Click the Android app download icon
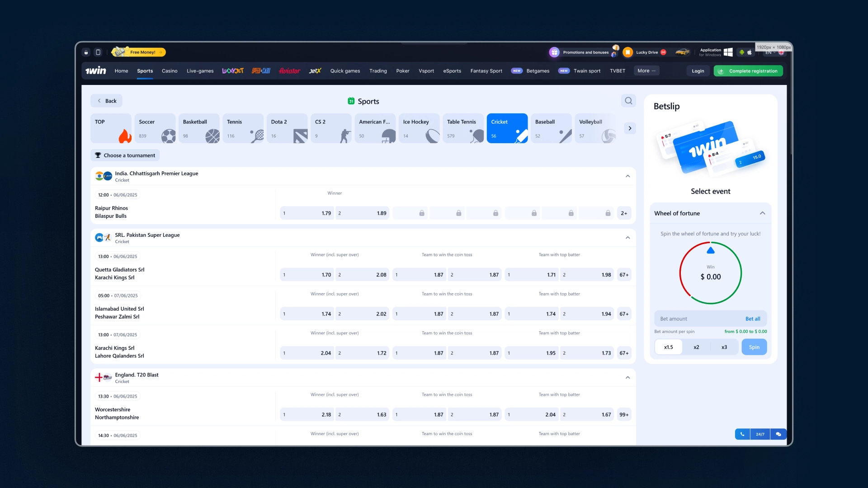868x488 pixels. point(741,52)
